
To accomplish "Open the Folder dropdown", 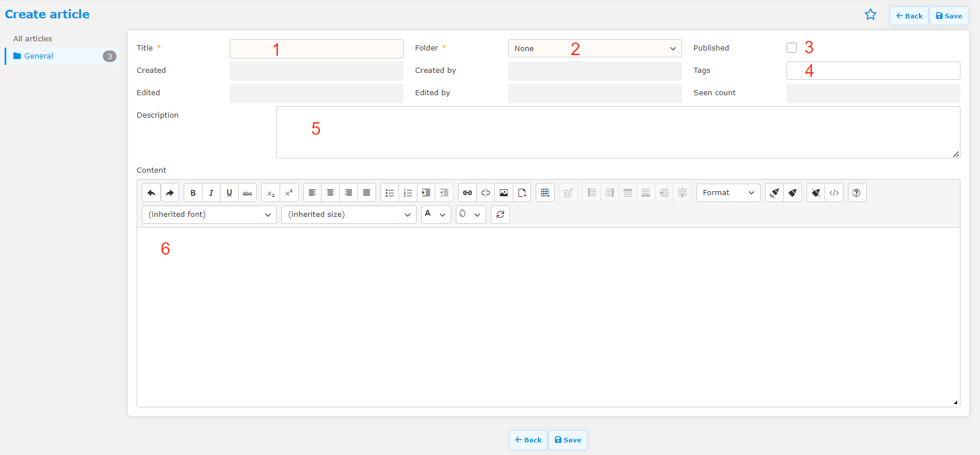I will [594, 48].
